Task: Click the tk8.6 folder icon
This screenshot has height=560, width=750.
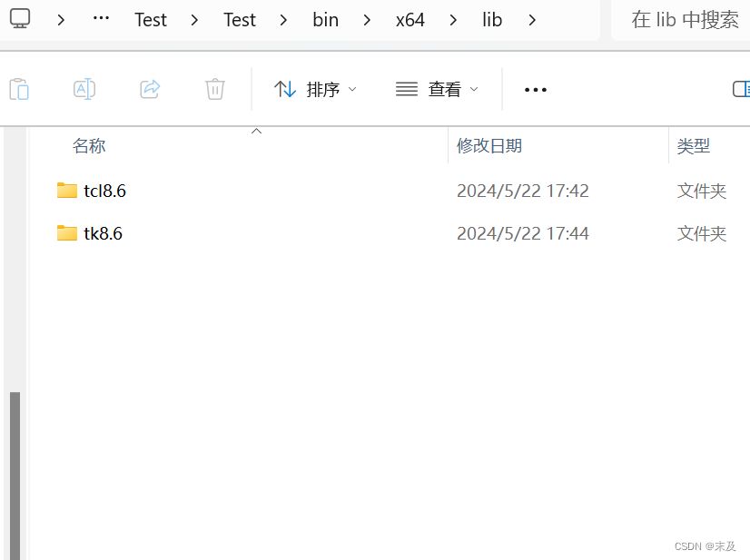Action: [66, 233]
